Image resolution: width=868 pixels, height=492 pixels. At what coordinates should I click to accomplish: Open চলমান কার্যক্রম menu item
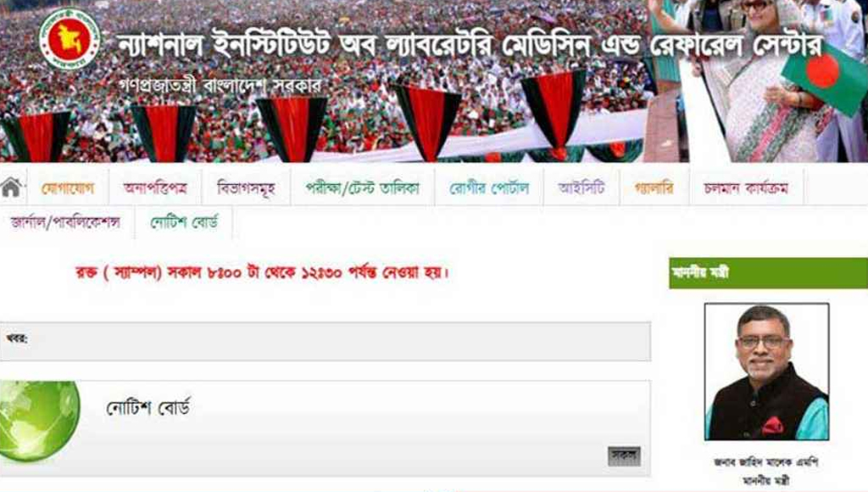(x=746, y=188)
